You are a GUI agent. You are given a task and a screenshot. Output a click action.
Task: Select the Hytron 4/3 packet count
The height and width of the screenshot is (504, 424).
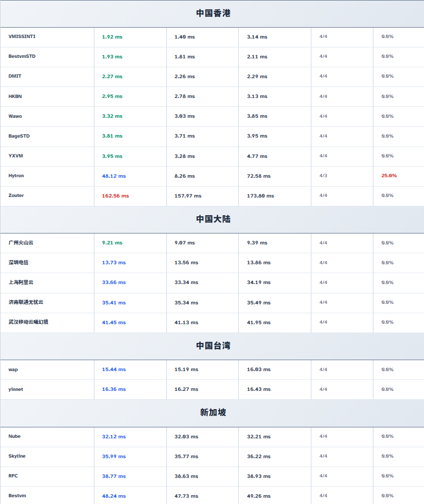click(x=323, y=176)
